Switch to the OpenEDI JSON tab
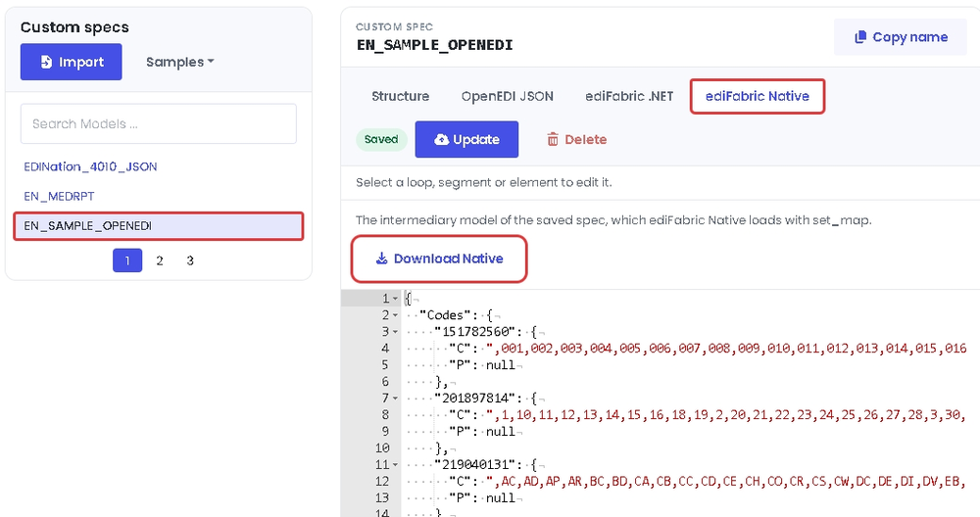980x517 pixels. (508, 96)
